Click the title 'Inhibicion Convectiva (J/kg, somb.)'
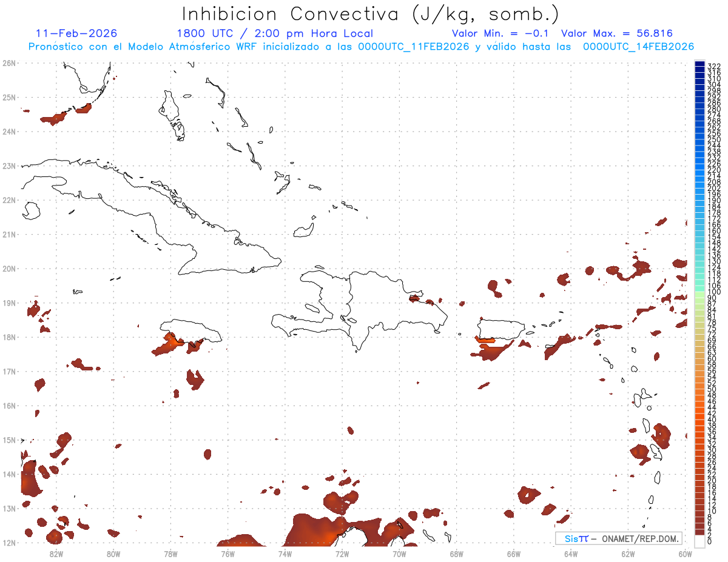 pyautogui.click(x=371, y=14)
